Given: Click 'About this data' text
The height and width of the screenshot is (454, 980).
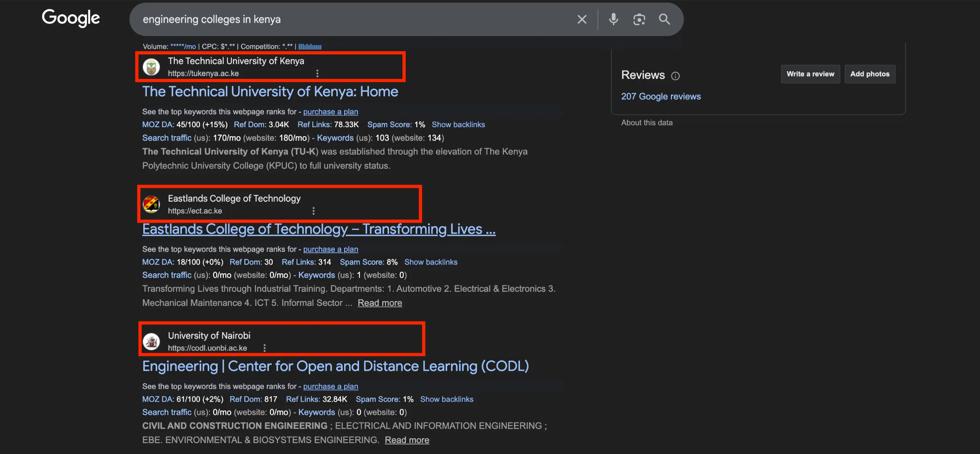Looking at the screenshot, I should tap(647, 123).
